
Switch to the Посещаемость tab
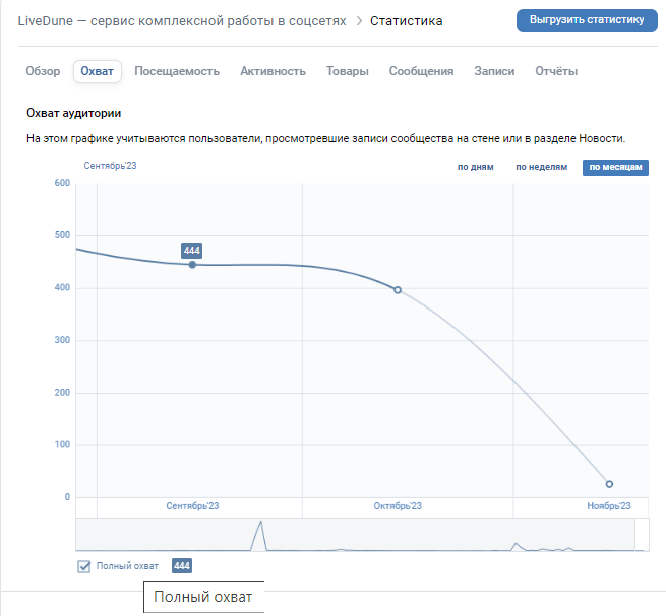[177, 71]
